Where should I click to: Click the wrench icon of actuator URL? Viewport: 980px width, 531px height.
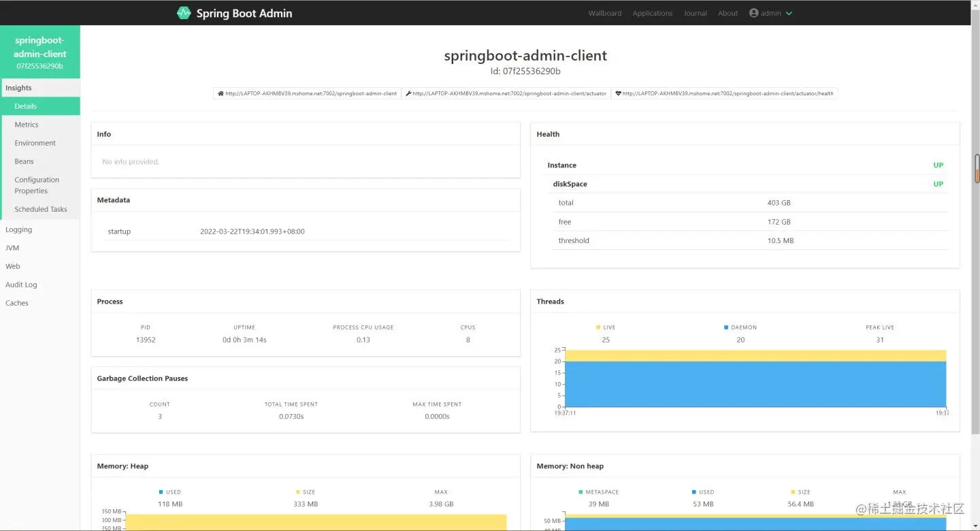pyautogui.click(x=408, y=93)
